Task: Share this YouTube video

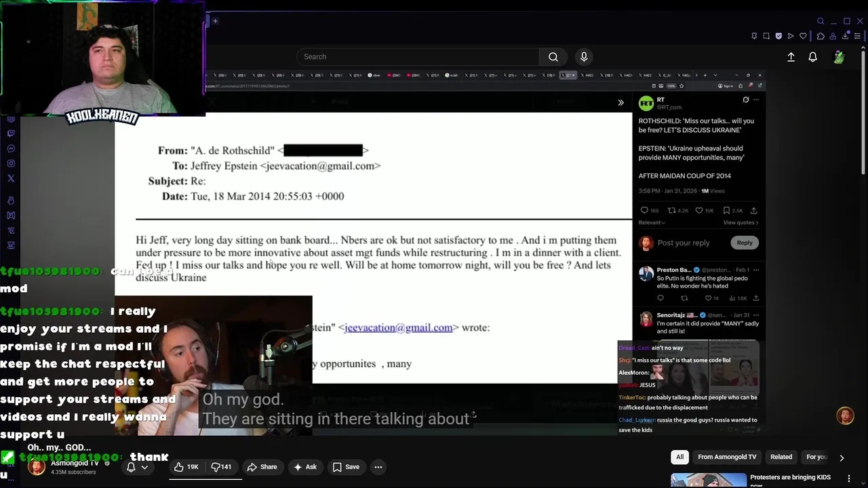Action: point(262,467)
